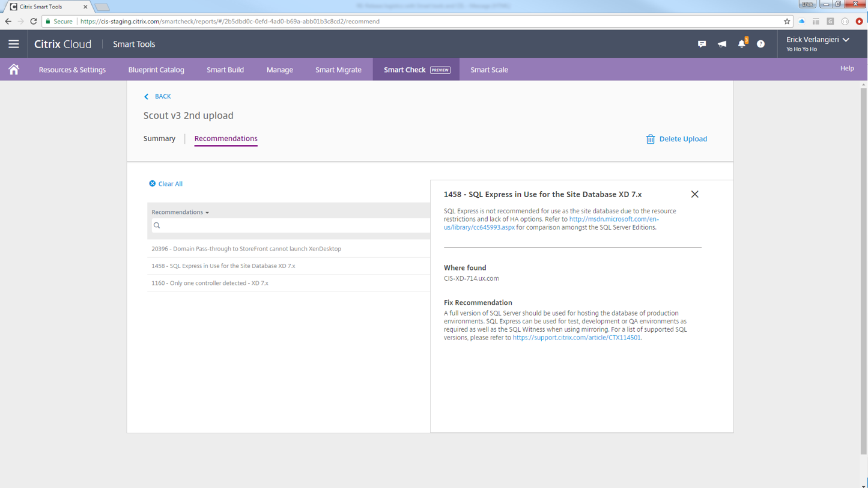Click the Help link in the navigation bar
This screenshot has width=868, height=488.
pyautogui.click(x=847, y=69)
